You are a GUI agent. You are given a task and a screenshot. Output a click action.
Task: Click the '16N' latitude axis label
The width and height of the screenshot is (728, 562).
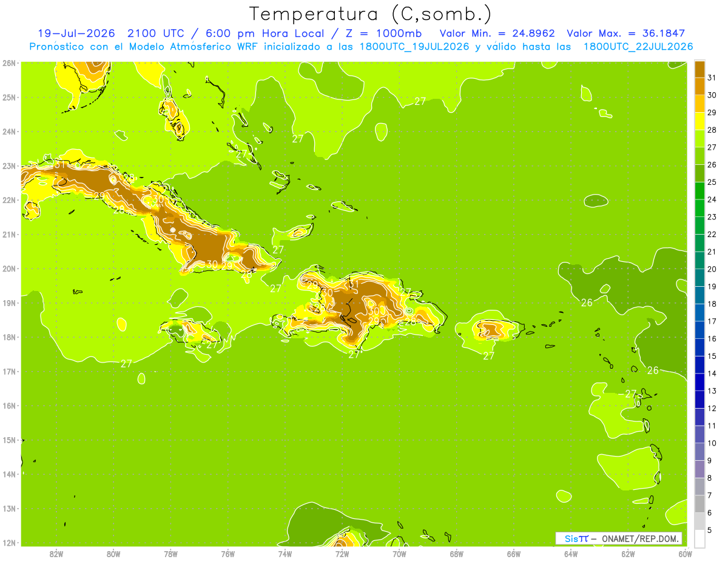[x=8, y=406]
